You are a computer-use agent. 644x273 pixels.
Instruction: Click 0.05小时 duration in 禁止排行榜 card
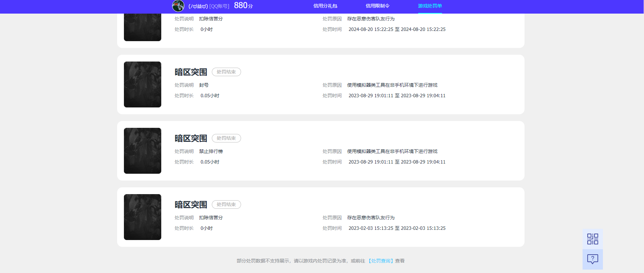click(210, 162)
